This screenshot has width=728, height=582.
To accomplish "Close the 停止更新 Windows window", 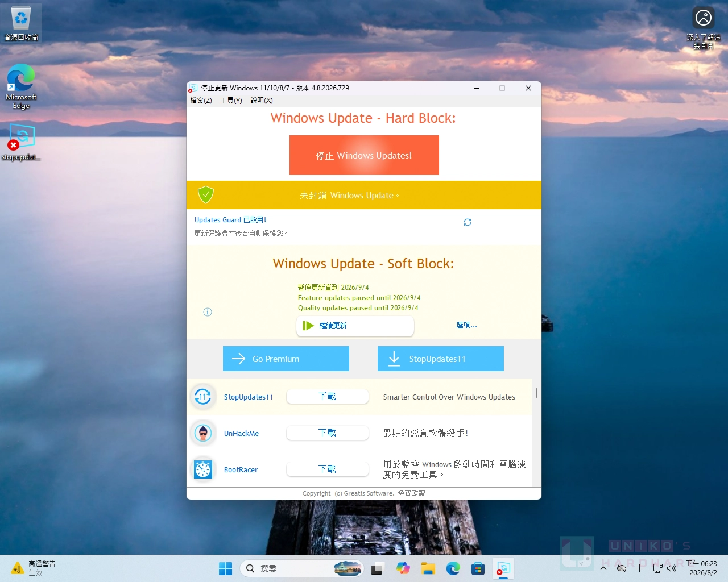I will (528, 88).
